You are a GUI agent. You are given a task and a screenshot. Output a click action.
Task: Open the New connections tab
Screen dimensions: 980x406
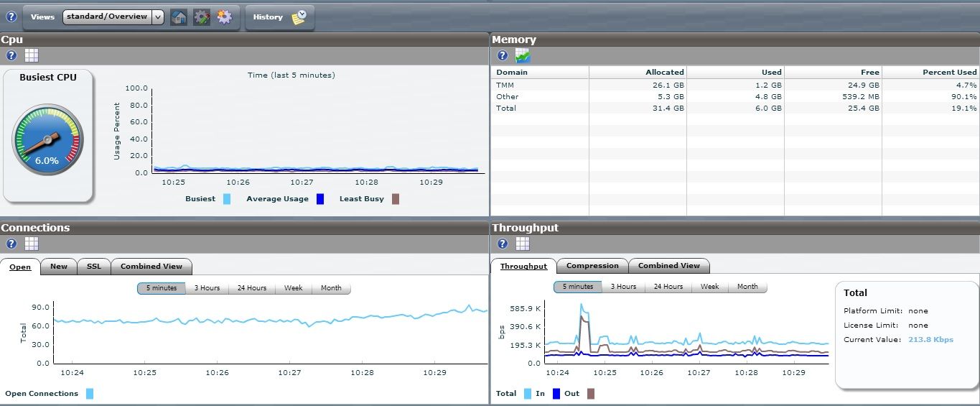[x=59, y=267]
